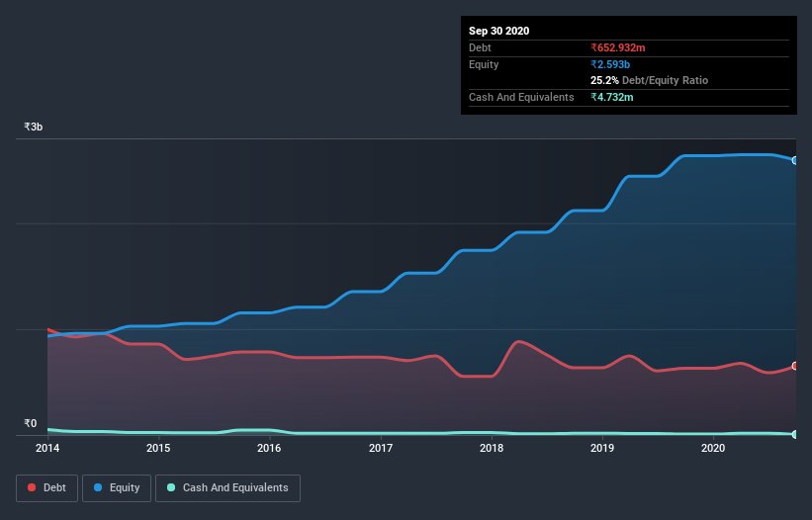Select the Cash endpoint marker for Sep 2020
812x520 pixels.
pos(795,434)
